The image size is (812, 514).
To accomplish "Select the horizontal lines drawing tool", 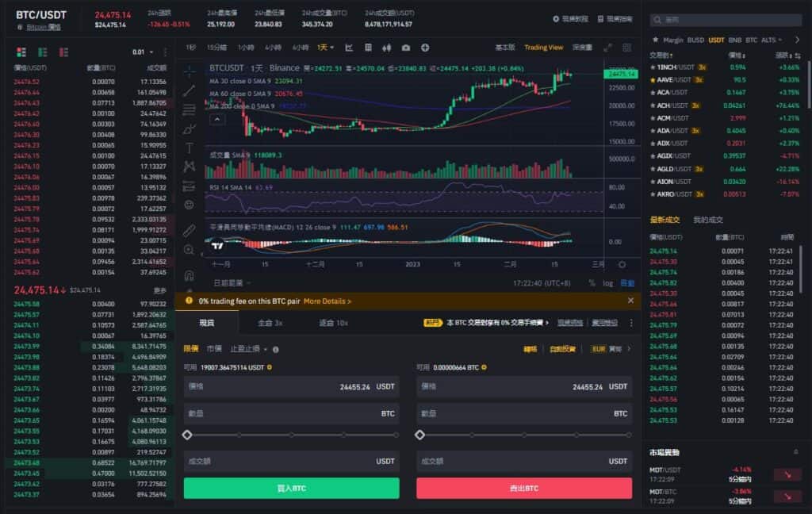I will click(x=190, y=109).
